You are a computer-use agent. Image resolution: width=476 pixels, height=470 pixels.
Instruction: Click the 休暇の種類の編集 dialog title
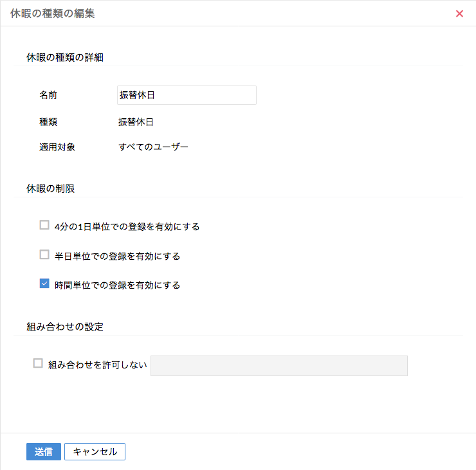(x=53, y=14)
